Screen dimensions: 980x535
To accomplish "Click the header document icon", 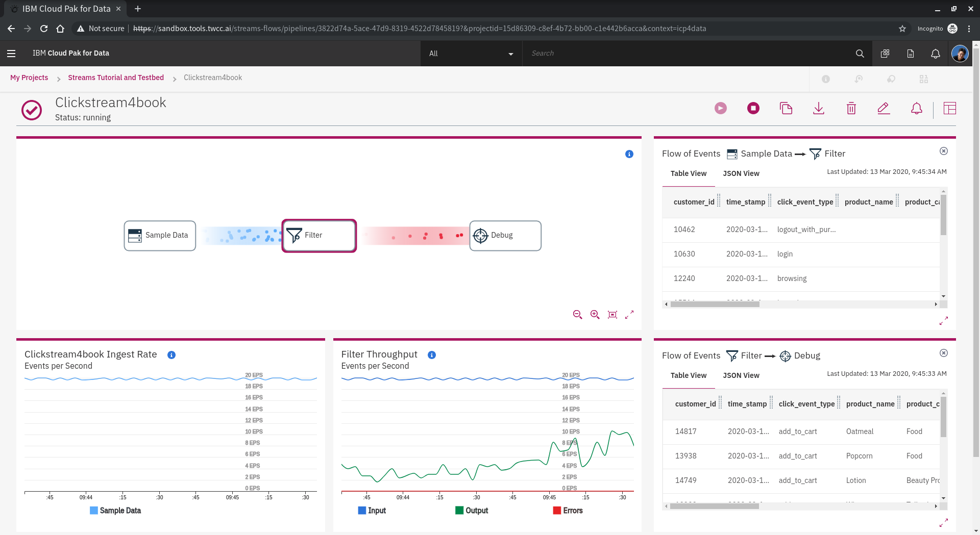I will 911,54.
